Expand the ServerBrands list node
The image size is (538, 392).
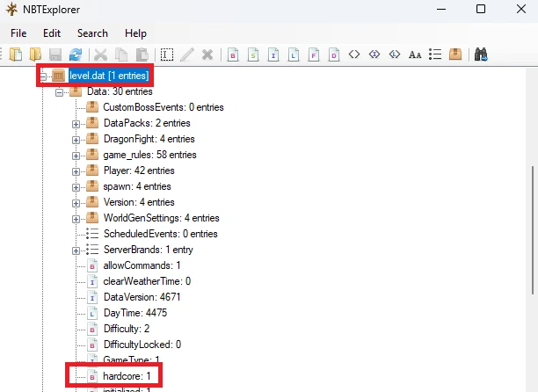click(76, 250)
